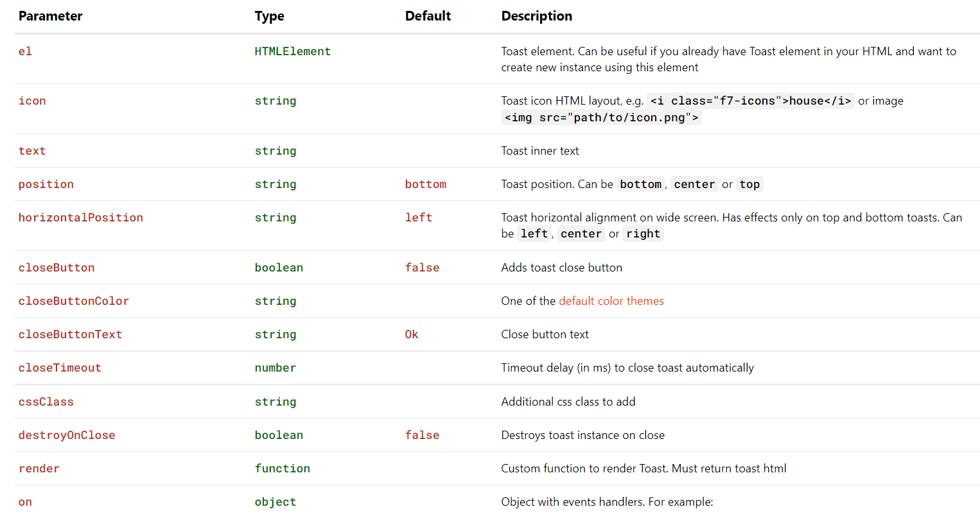Image resolution: width=980 pixels, height=516 pixels.
Task: Click the 'center' code in position description
Action: point(694,184)
